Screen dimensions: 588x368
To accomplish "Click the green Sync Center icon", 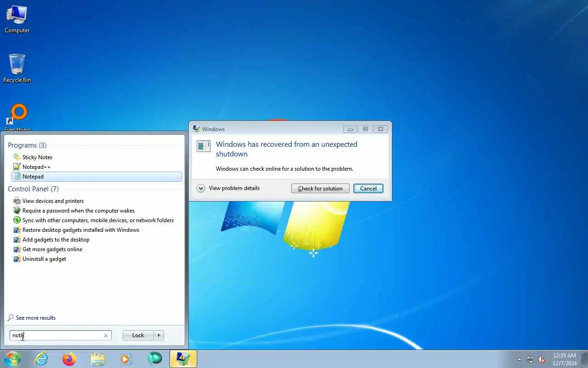I will coord(17,220).
